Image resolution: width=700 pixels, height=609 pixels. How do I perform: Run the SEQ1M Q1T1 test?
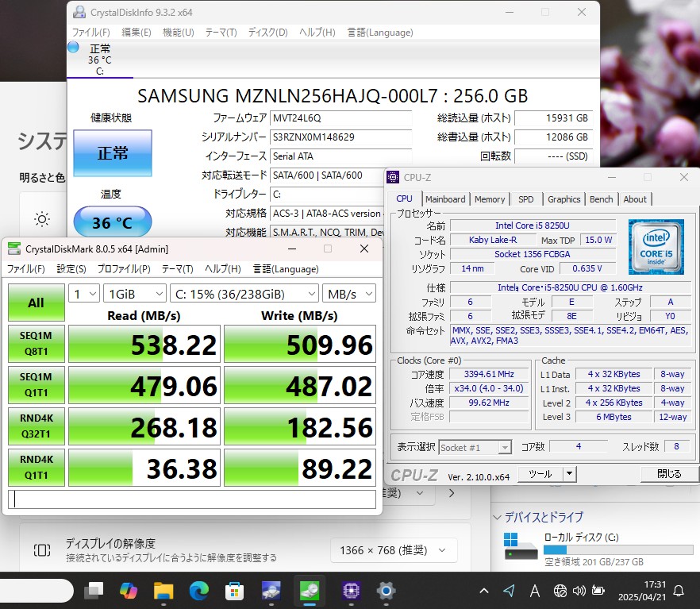(x=37, y=385)
